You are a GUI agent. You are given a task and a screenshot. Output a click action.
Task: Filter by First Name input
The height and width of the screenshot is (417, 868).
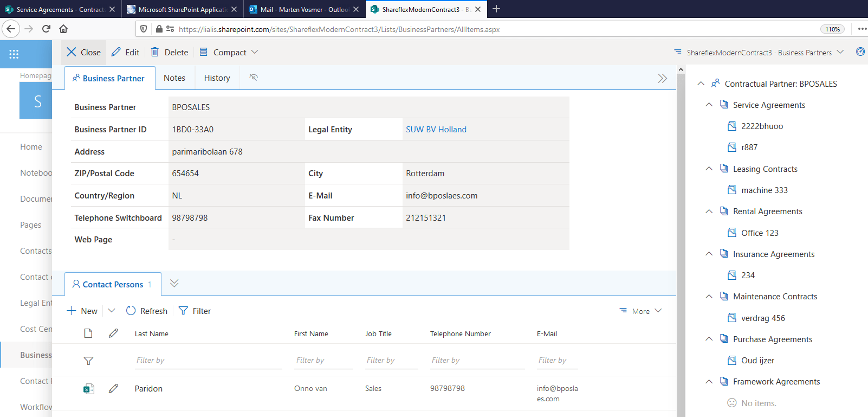[x=323, y=361]
